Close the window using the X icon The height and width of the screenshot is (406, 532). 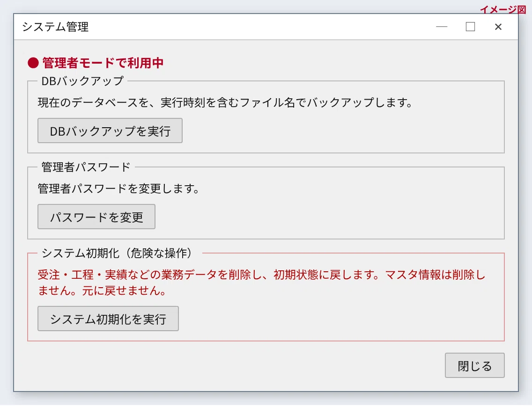(498, 27)
